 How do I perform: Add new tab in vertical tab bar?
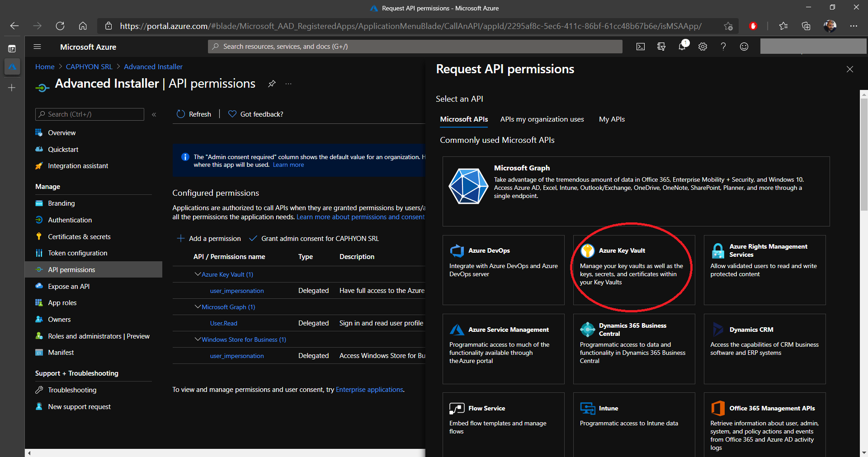[12, 88]
